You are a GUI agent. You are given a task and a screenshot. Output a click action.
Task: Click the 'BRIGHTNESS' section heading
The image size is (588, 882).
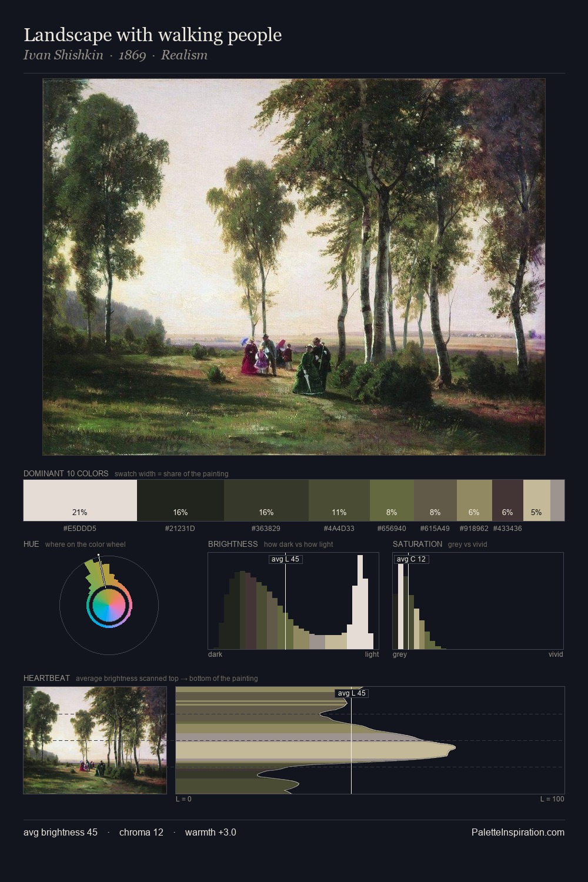233,544
